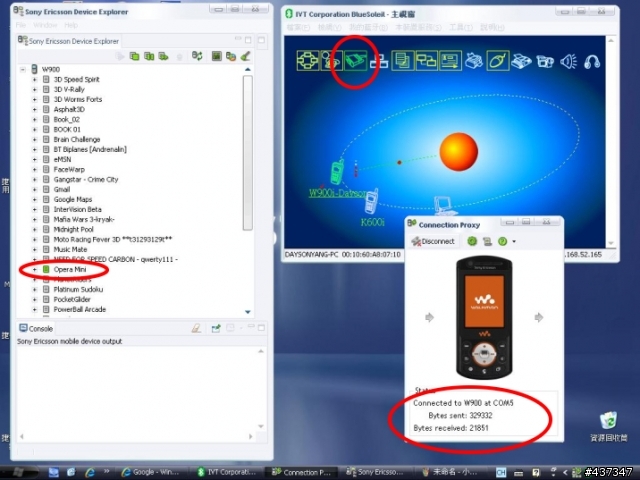Screen dimensions: 640x480
Task: Select the Console tab
Action: pyautogui.click(x=36, y=329)
